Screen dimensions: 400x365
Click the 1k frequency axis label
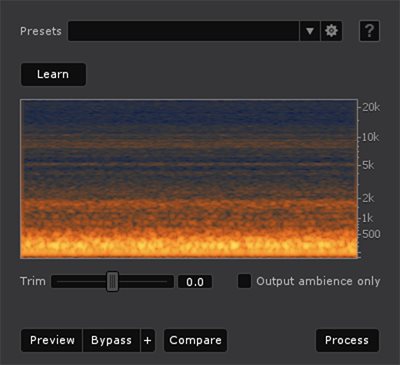pos(368,218)
